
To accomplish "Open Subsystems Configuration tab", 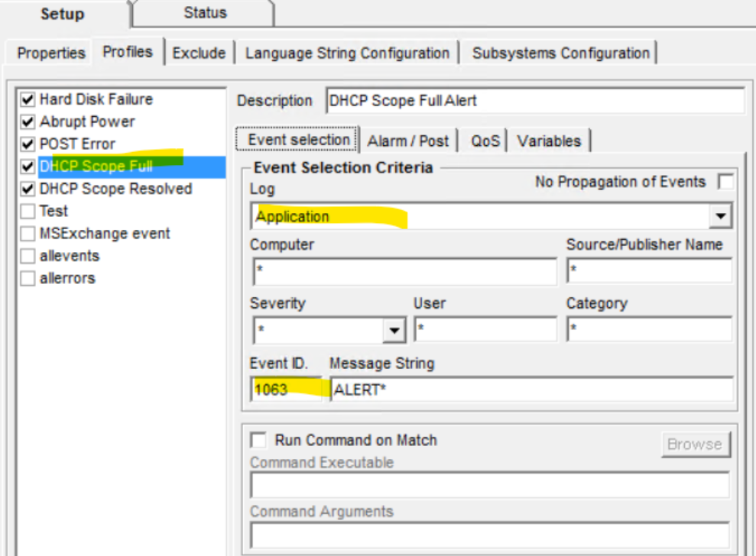I will 561,53.
